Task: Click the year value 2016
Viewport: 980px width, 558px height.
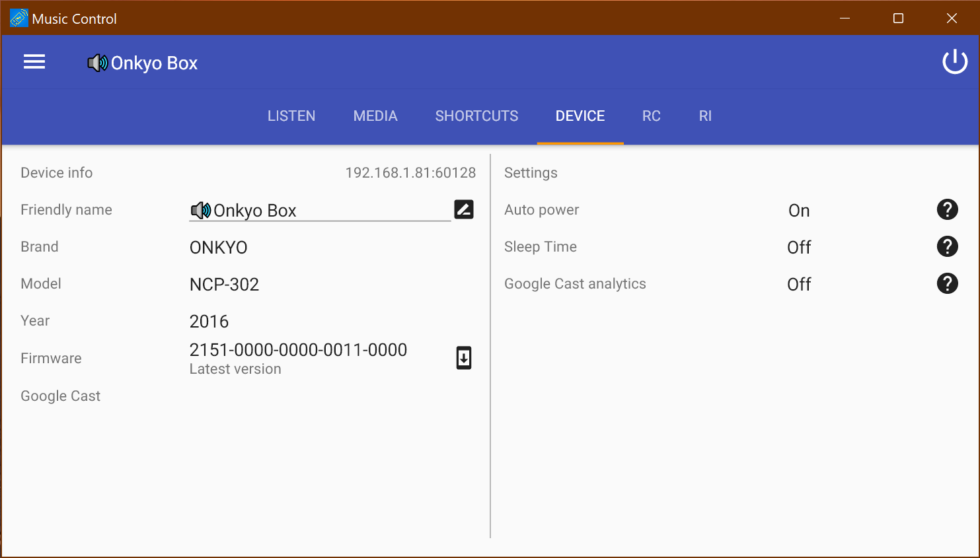Action: [x=209, y=322]
